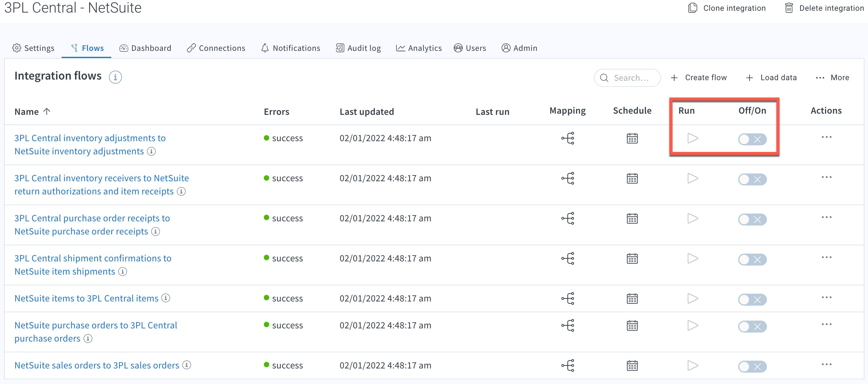Toggle on the inventory adjustments flow
This screenshot has width=868, height=384.
coord(752,139)
